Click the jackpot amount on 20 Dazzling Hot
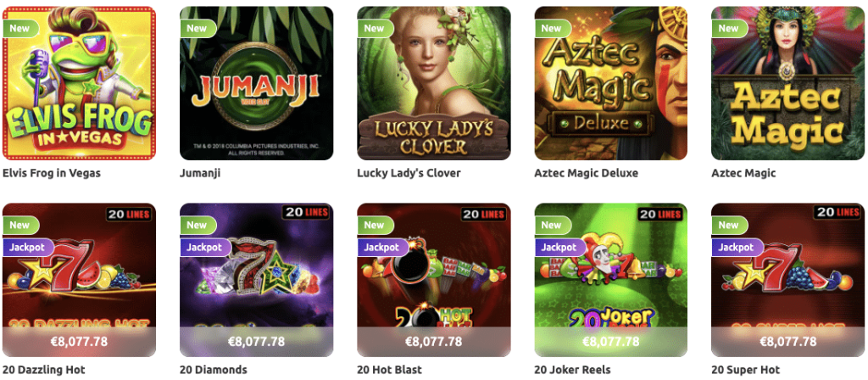 [x=79, y=341]
